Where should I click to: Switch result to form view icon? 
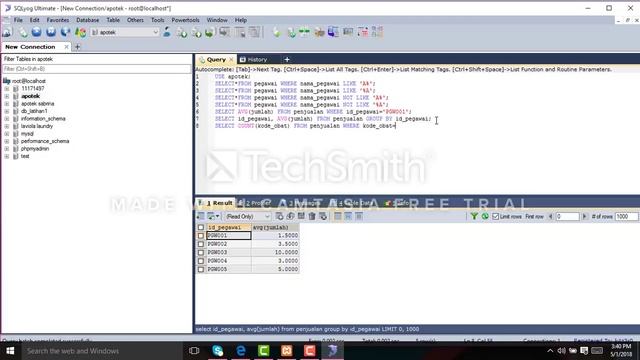[348, 216]
